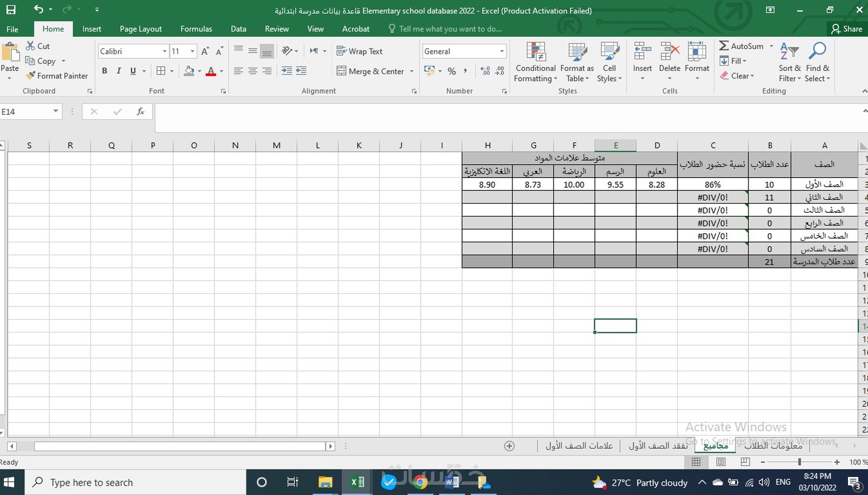This screenshot has height=495, width=868.
Task: Copy the selection to the clipboard
Action: 40,61
